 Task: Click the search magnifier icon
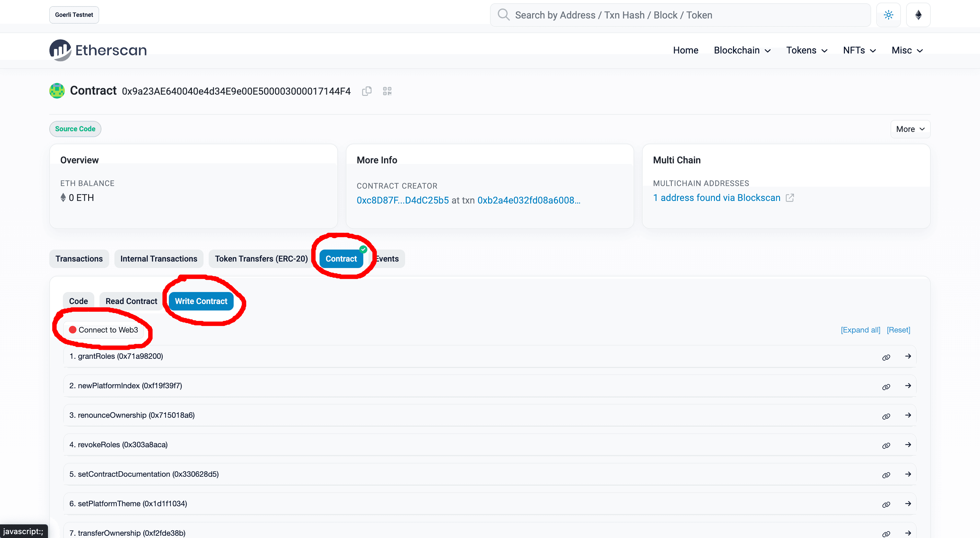coord(503,15)
